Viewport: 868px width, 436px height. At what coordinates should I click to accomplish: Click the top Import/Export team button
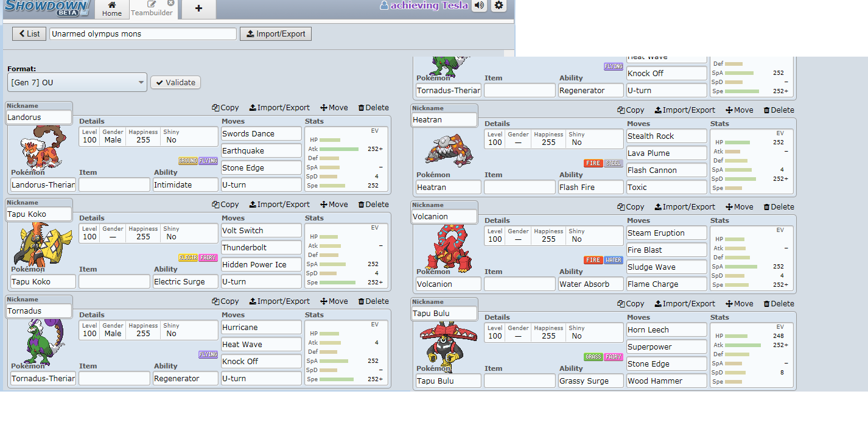pos(276,34)
